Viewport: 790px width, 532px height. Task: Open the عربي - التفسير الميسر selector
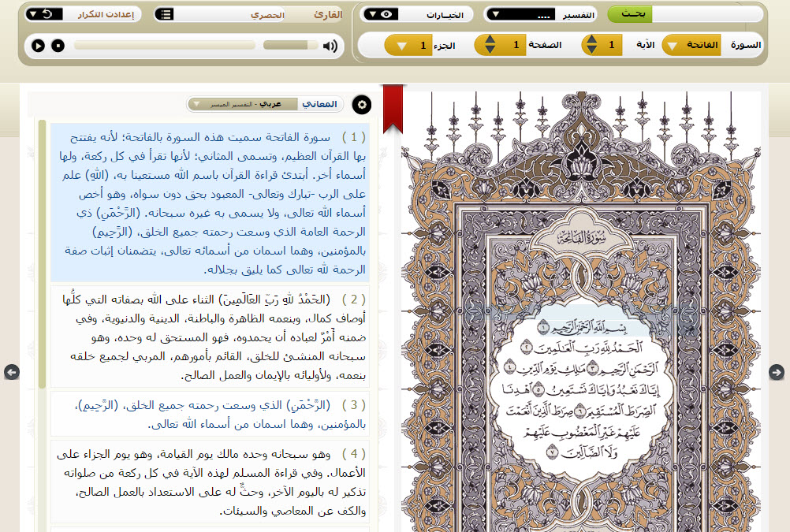[242, 104]
